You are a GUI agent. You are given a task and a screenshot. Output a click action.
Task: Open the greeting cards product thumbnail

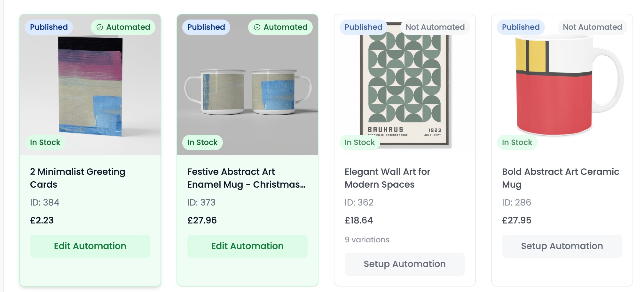click(x=90, y=86)
